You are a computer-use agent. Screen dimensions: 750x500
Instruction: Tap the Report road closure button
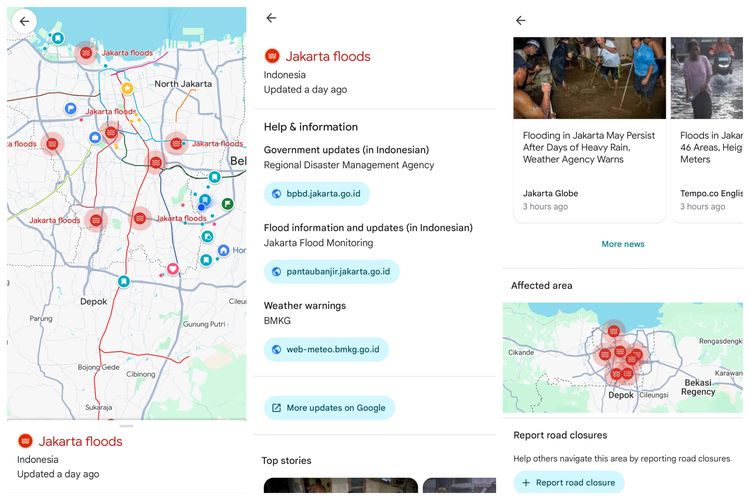point(569,482)
